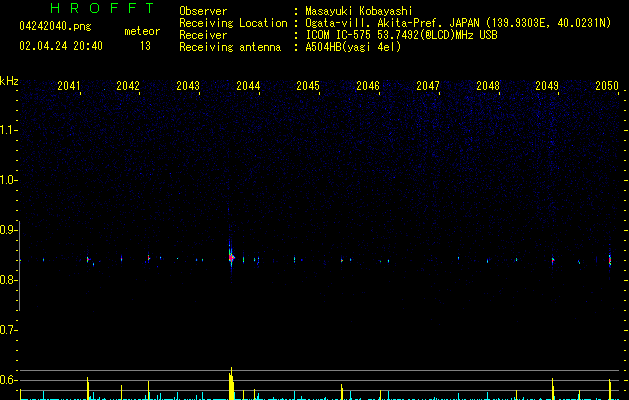Click the 0.7 kHz axis label
Screen dimensions: 629x400
click(8, 330)
